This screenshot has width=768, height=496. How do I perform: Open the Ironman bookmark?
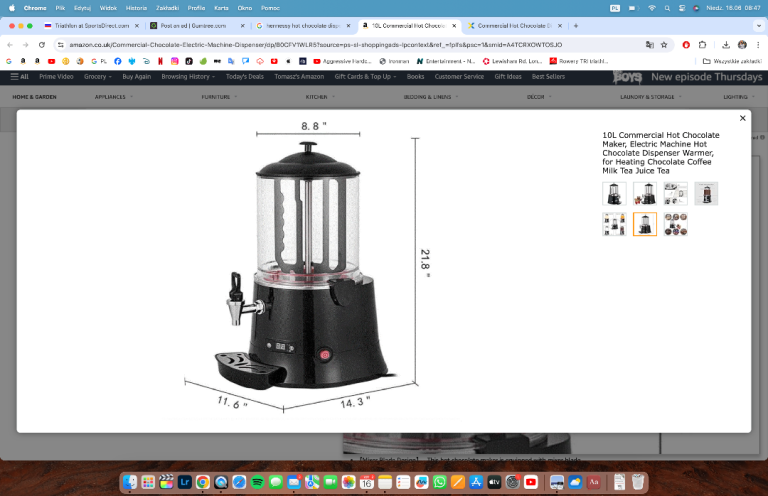pyautogui.click(x=394, y=61)
